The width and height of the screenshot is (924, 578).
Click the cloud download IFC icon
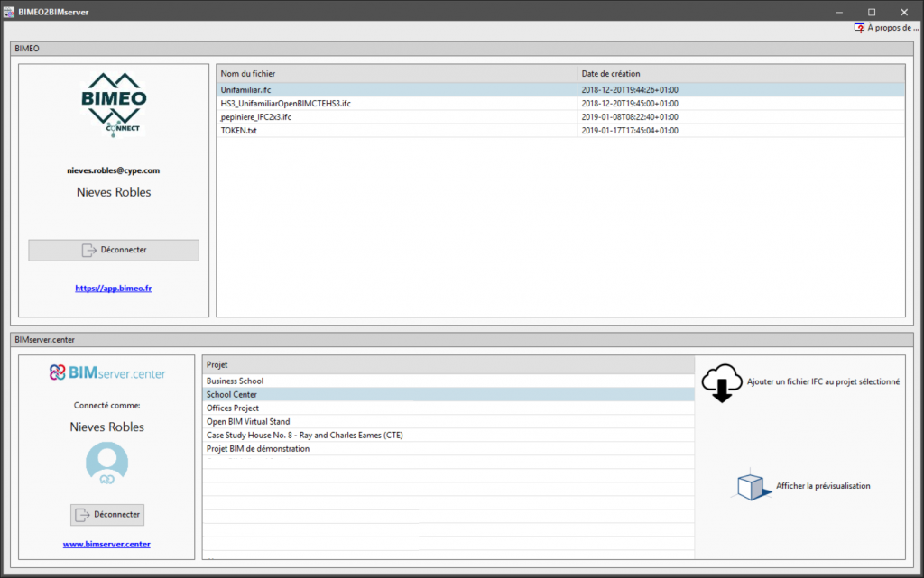point(721,382)
